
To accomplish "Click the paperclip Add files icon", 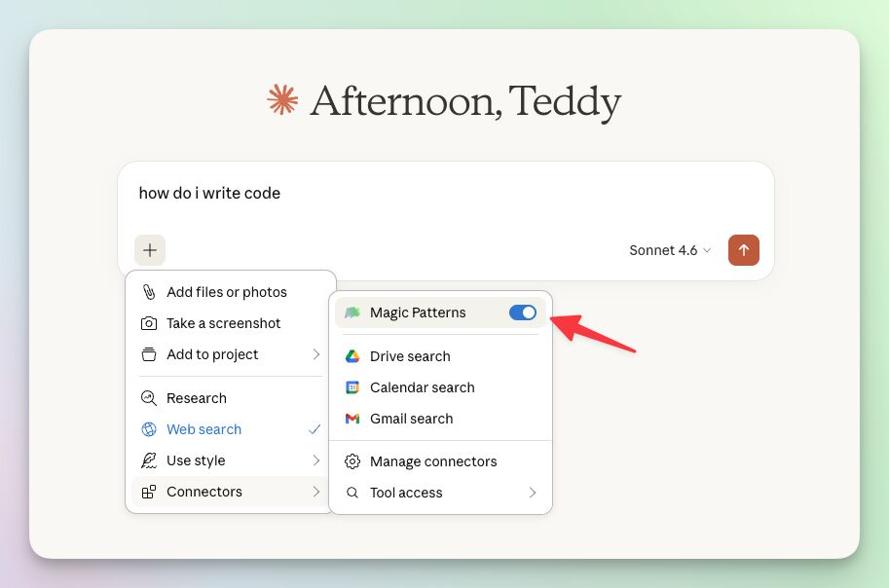I will [x=149, y=292].
